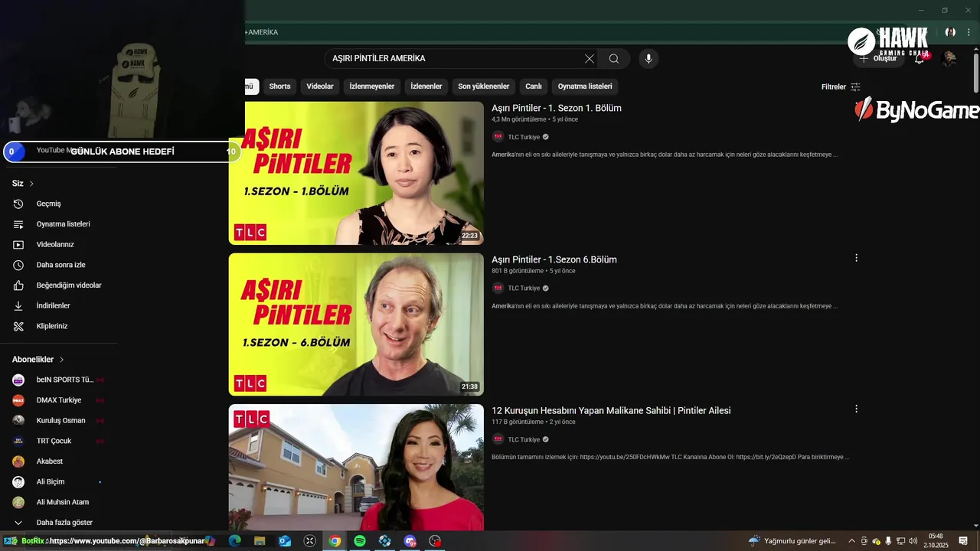Open the YouTube account avatar menu
980x551 pixels.
(949, 59)
